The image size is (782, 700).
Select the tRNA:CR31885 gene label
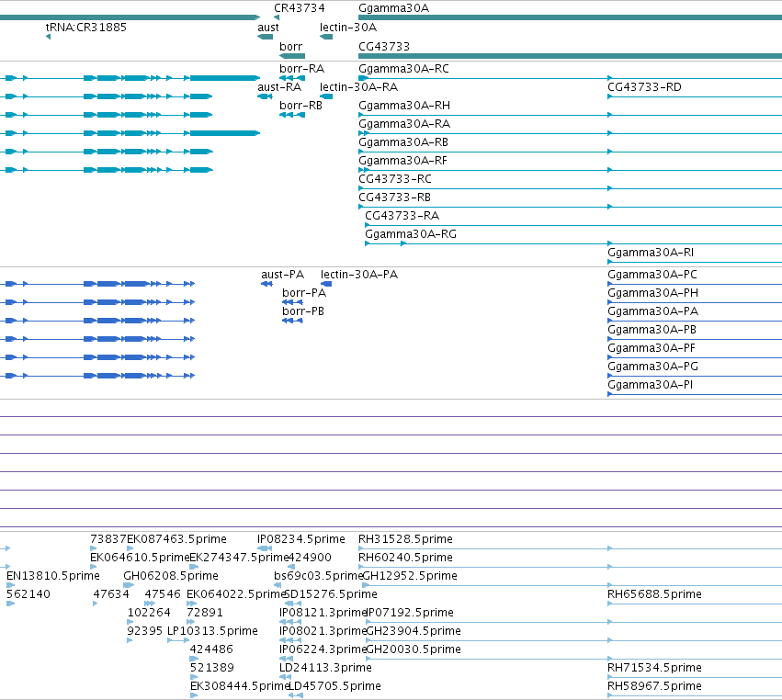[x=86, y=27]
